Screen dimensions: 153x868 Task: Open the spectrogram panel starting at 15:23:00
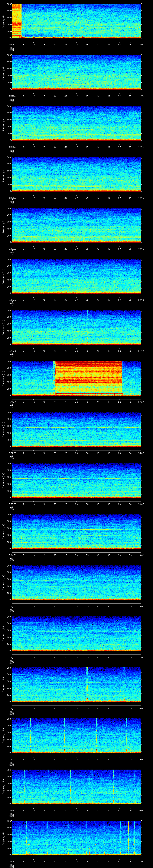(x=76, y=481)
